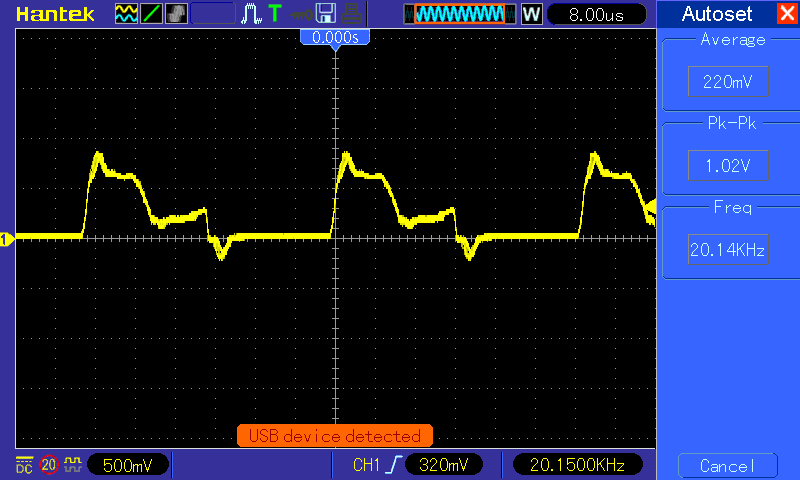
Task: Click the sine waveform icon in top bar
Action: pos(126,14)
